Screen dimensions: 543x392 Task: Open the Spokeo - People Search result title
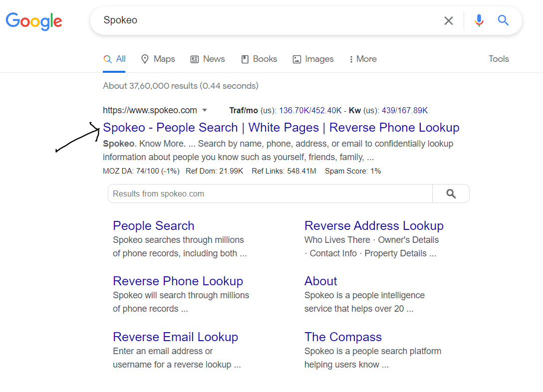pos(281,128)
